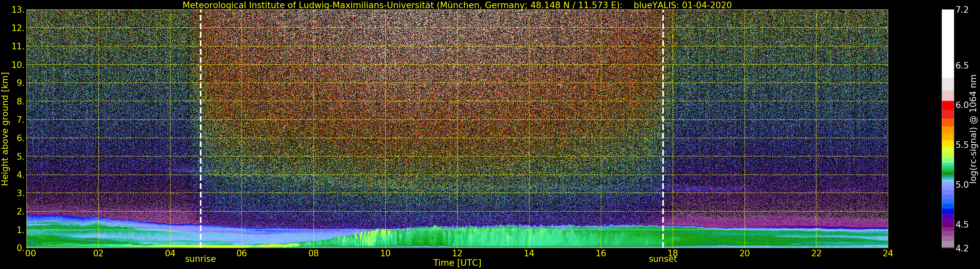980x269 pixels.
Task: Click the 06 hour tick label
Action: 242,253
